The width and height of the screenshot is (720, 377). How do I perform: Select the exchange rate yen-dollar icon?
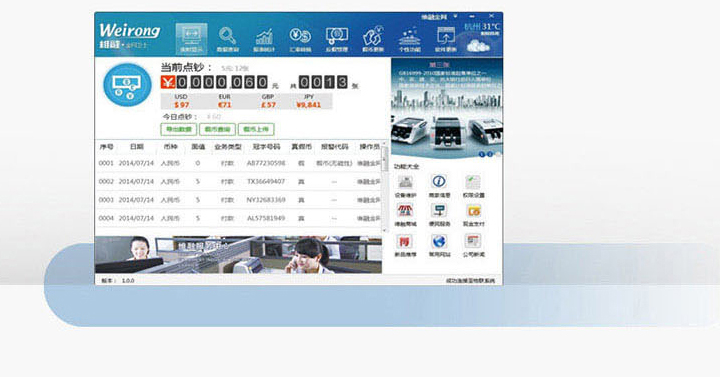click(300, 39)
